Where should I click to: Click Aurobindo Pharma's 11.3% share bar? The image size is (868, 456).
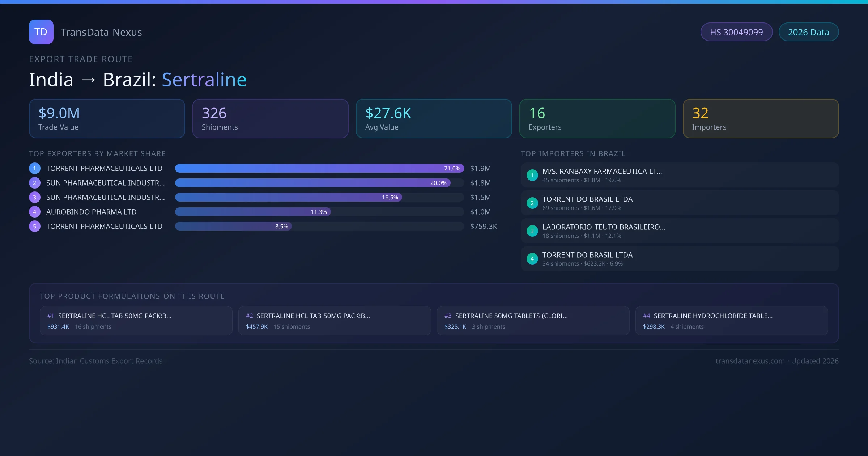coord(253,212)
